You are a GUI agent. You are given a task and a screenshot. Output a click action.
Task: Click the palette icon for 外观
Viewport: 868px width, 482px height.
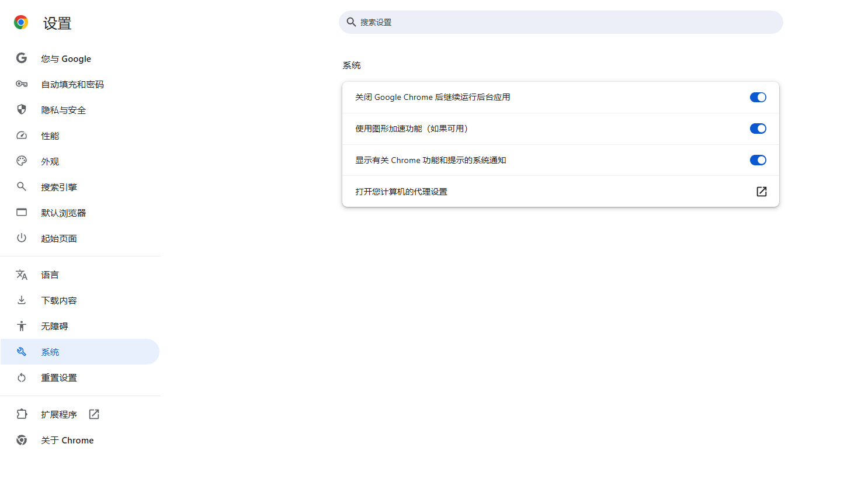coord(22,161)
